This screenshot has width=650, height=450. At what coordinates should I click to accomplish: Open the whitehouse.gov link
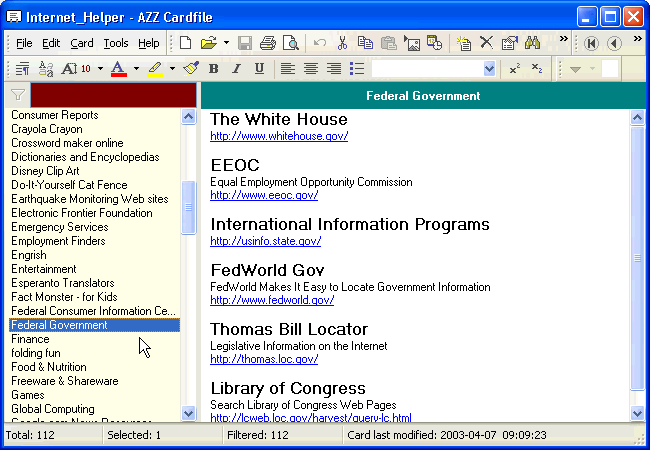pyautogui.click(x=279, y=136)
